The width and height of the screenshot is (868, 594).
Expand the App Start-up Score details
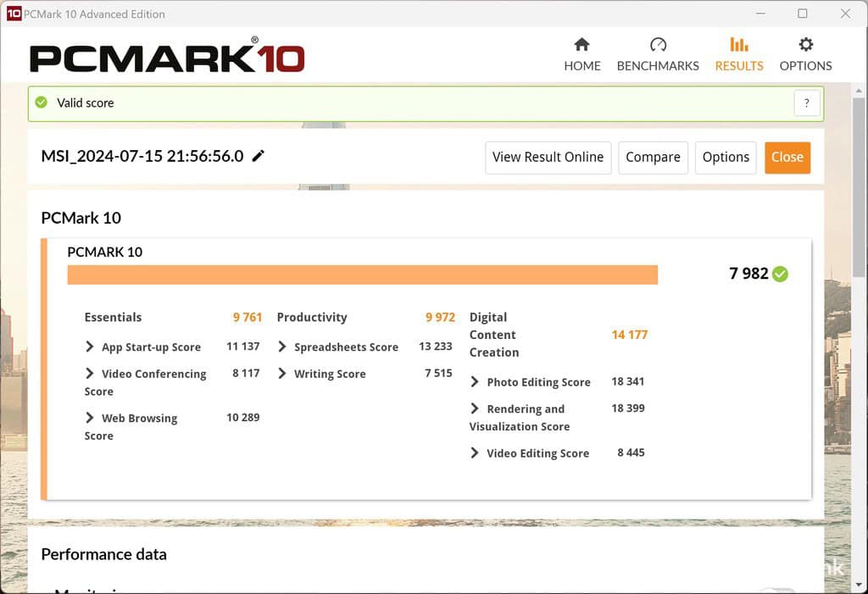(90, 347)
